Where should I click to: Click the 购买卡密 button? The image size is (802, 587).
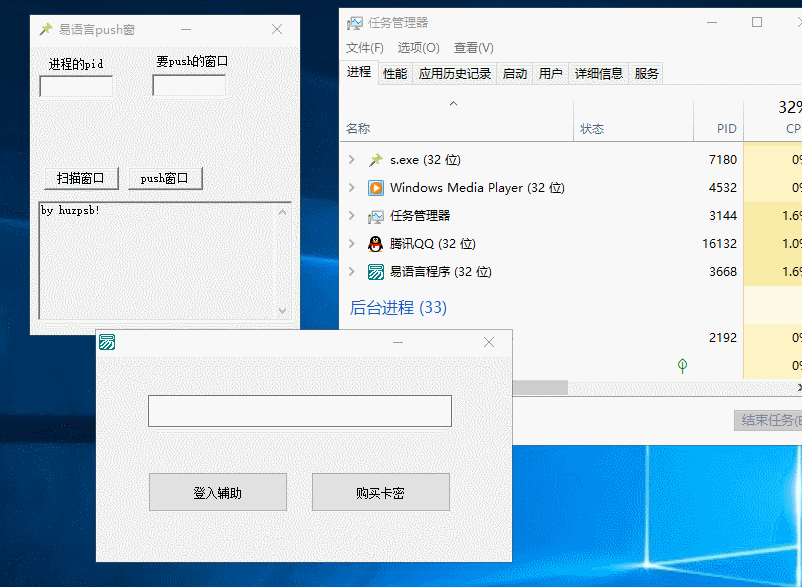(x=381, y=492)
